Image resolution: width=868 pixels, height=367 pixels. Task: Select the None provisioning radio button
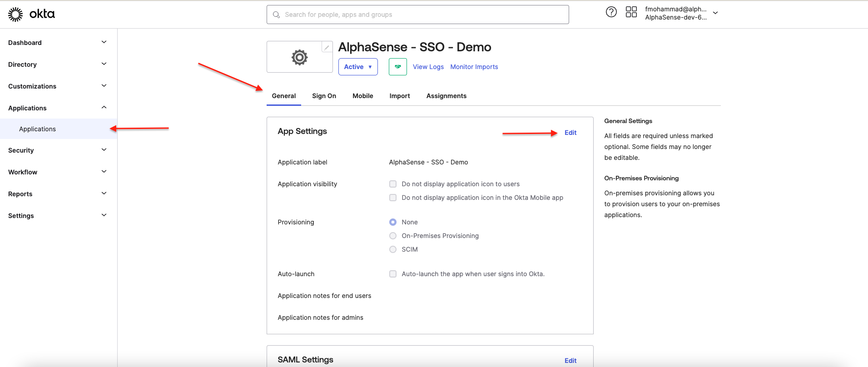[393, 222]
